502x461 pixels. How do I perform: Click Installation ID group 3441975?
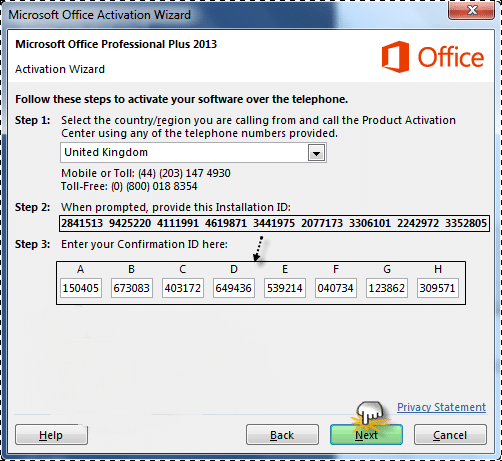coord(274,223)
